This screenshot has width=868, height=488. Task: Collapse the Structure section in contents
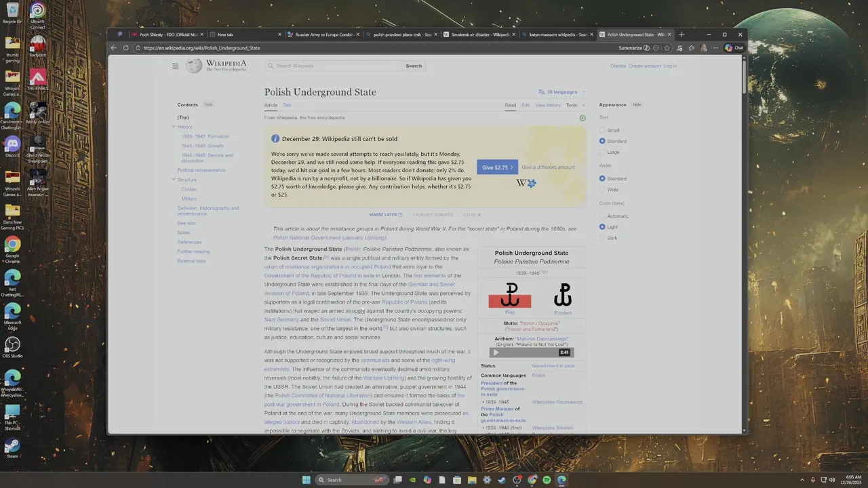tap(174, 180)
